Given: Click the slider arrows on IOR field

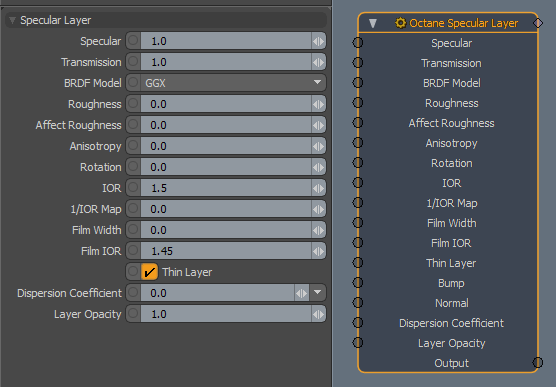Looking at the screenshot, I should tap(318, 188).
